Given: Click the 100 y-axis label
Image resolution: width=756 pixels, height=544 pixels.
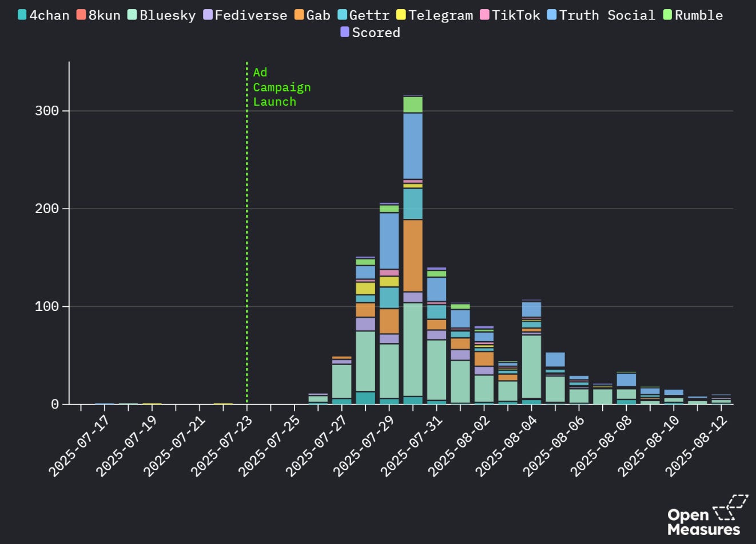Looking at the screenshot, I should [x=47, y=306].
